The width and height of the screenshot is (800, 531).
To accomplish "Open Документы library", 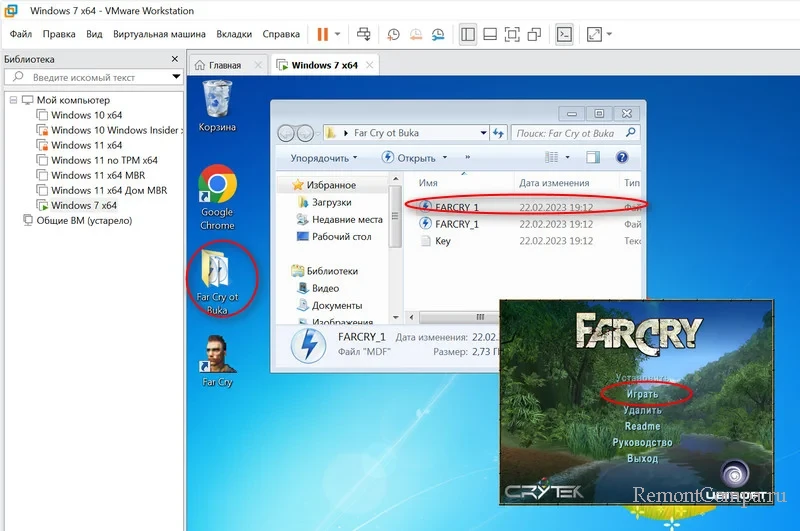I will (330, 306).
